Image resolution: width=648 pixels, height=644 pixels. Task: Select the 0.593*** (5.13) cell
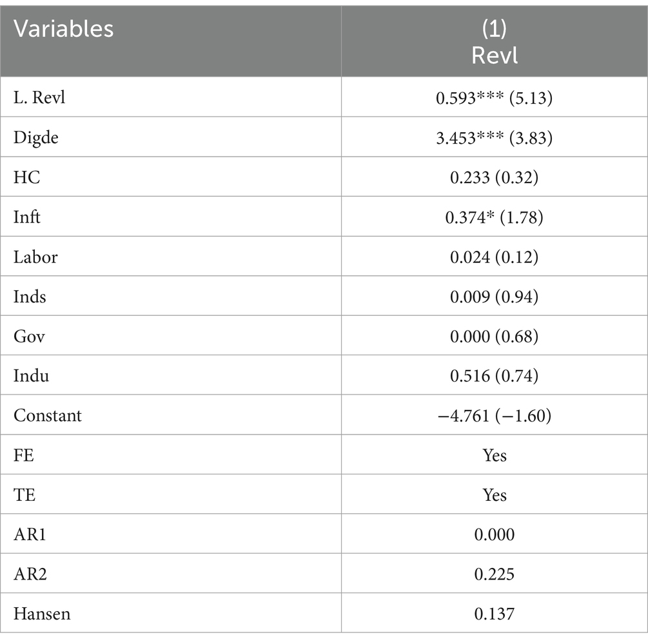point(495,98)
